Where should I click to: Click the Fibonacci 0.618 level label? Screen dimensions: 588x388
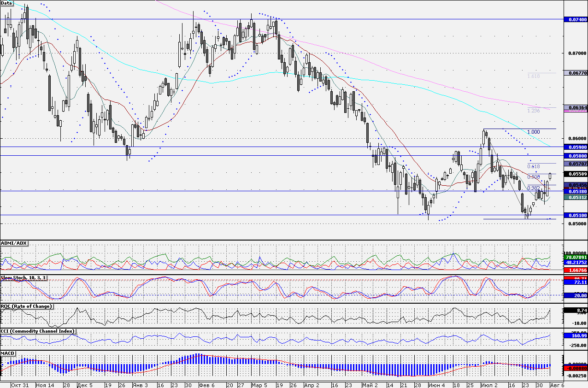533,166
